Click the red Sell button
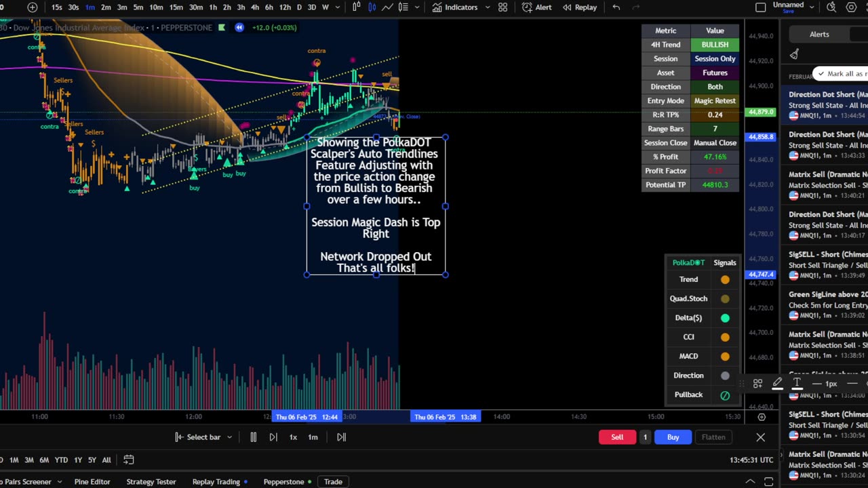Image resolution: width=868 pixels, height=488 pixels. [617, 437]
